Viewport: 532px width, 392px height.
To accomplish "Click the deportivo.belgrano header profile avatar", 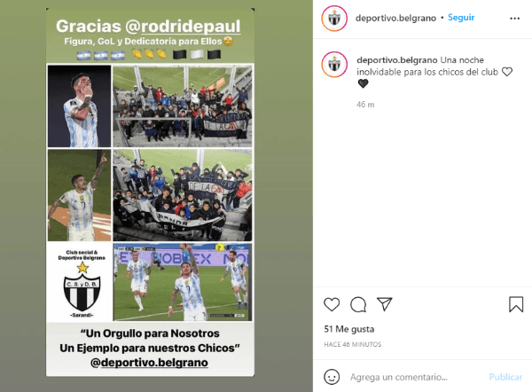I will pos(334,19).
